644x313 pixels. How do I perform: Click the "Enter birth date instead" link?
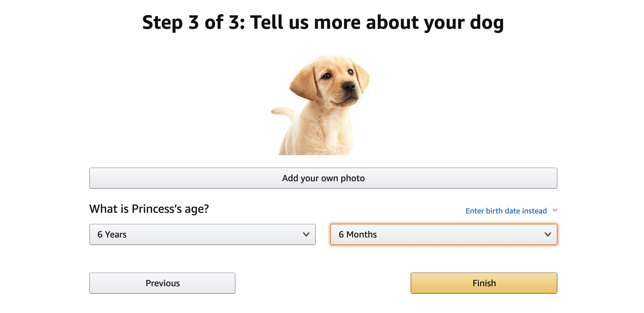coord(506,210)
